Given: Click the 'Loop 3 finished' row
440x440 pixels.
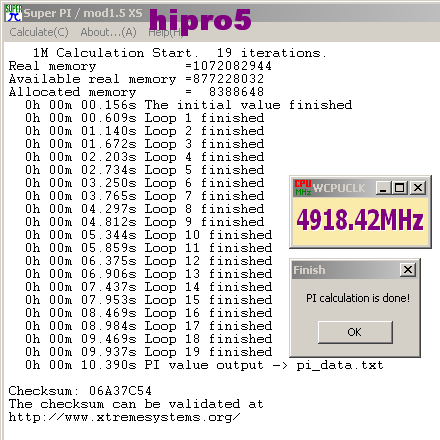Looking at the screenshot, I should pyautogui.click(x=145, y=144).
